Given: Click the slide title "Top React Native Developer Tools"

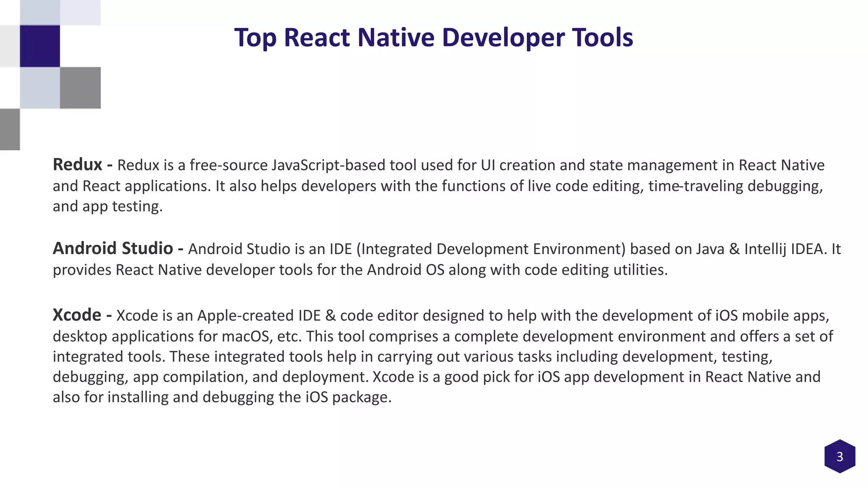Looking at the screenshot, I should tap(434, 37).
